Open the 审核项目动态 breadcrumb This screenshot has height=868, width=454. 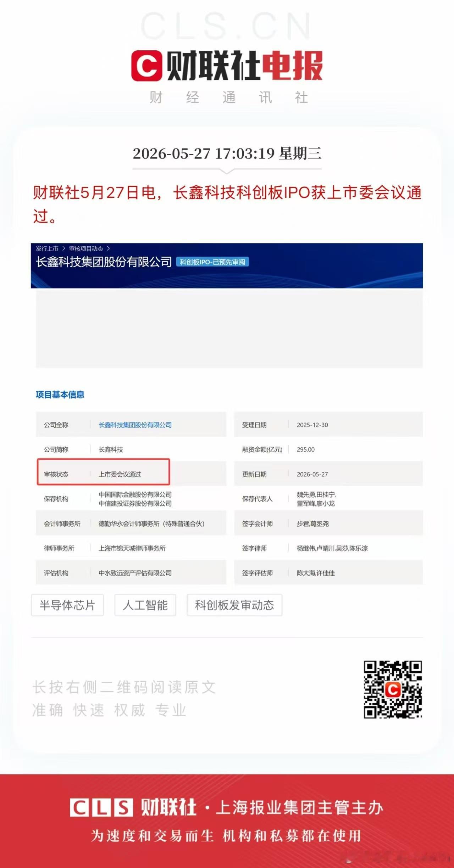(86, 248)
